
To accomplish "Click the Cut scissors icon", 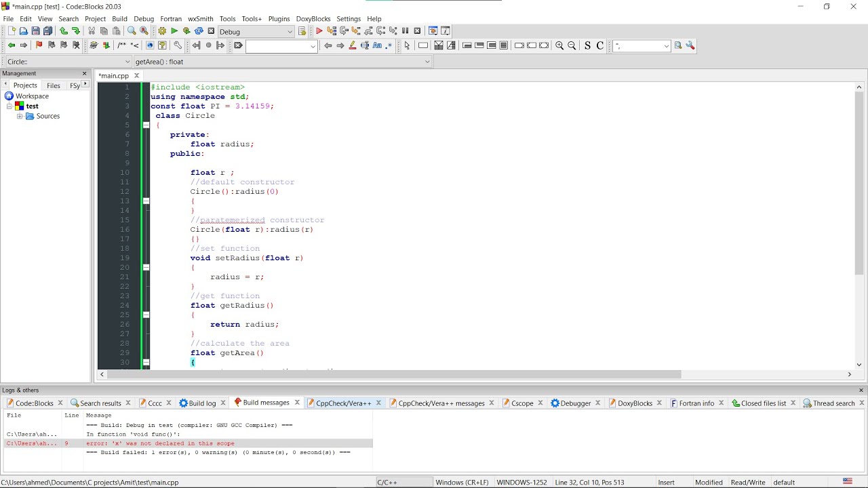I will coord(92,31).
